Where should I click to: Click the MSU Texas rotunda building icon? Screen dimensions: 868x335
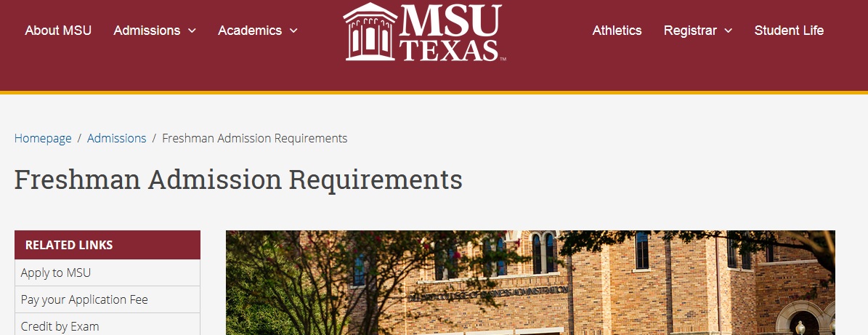pos(369,33)
